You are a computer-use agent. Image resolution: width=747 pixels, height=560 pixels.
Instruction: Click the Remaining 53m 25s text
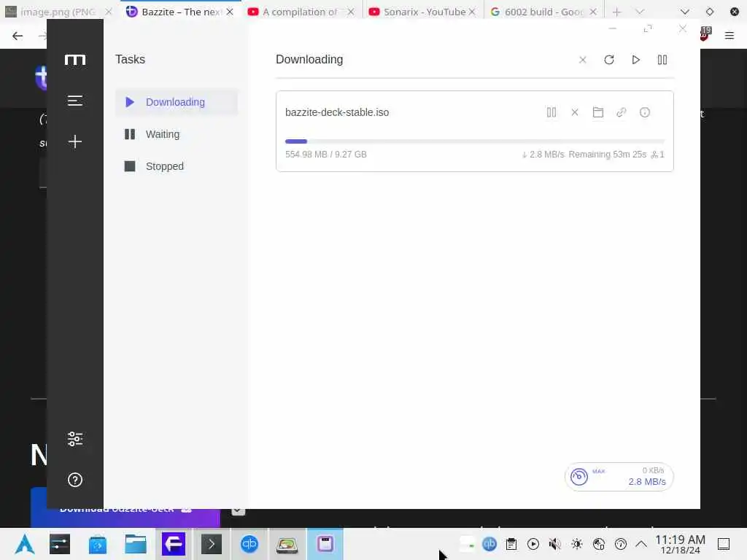(607, 155)
